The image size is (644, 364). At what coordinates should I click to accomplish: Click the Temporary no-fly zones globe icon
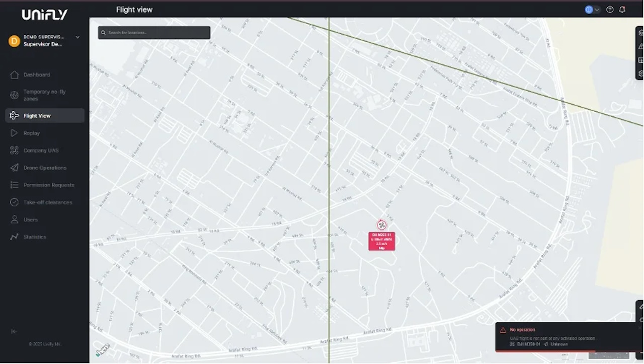click(x=14, y=95)
